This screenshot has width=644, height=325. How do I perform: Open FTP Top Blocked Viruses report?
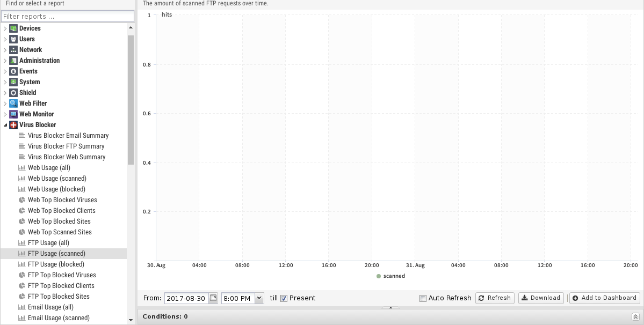pos(62,275)
